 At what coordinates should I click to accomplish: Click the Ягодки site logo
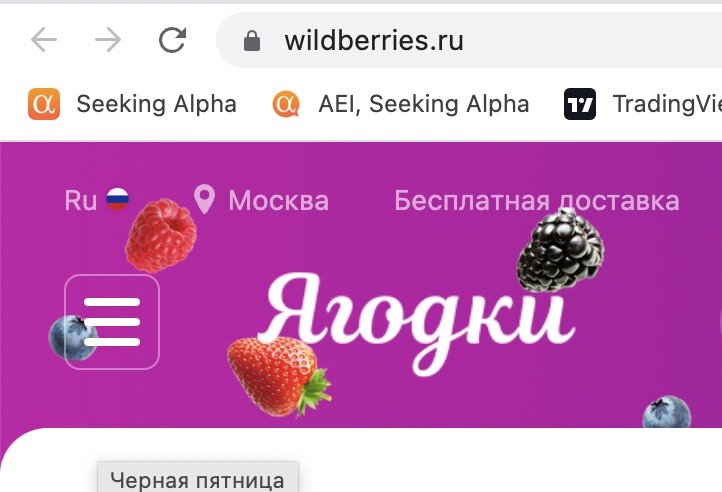pyautogui.click(x=416, y=323)
